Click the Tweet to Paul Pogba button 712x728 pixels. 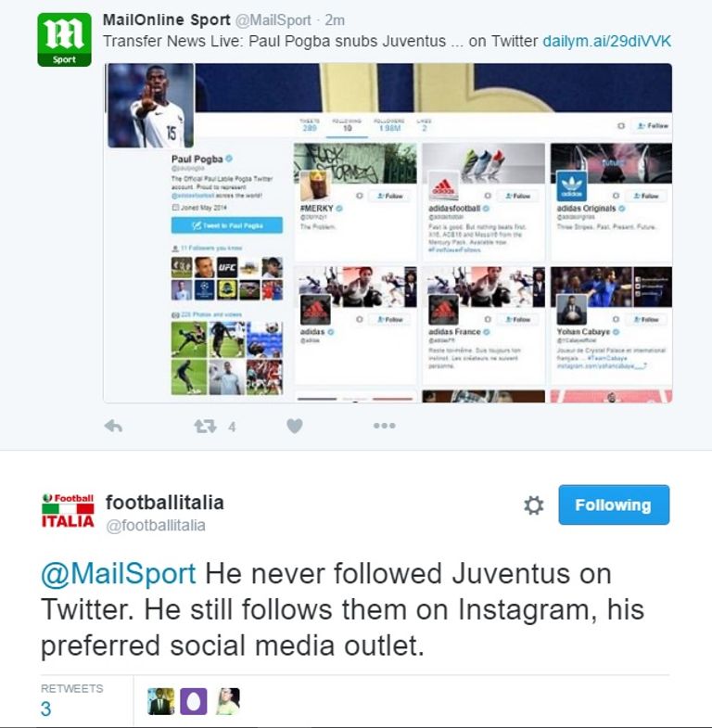227,225
